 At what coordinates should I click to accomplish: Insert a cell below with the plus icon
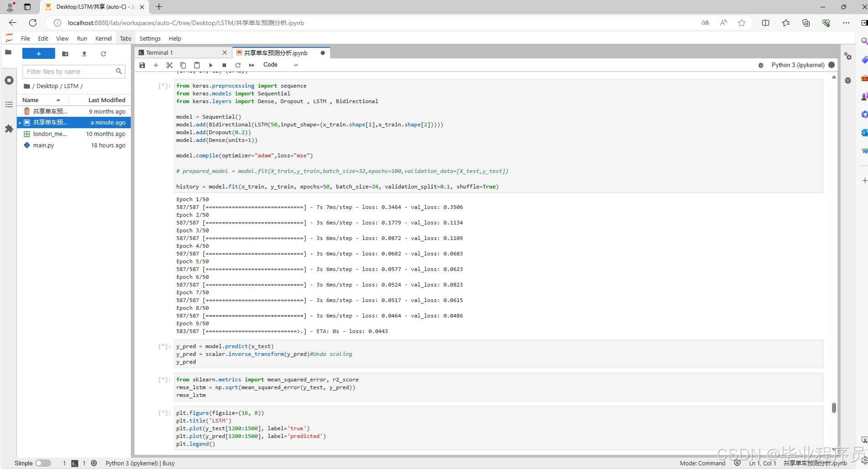156,65
